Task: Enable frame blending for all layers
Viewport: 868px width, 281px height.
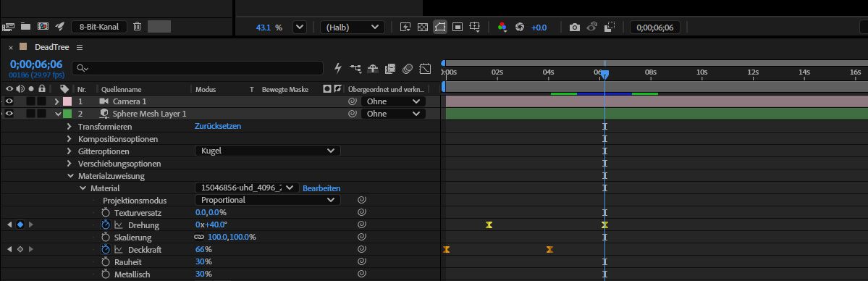Action: point(390,69)
